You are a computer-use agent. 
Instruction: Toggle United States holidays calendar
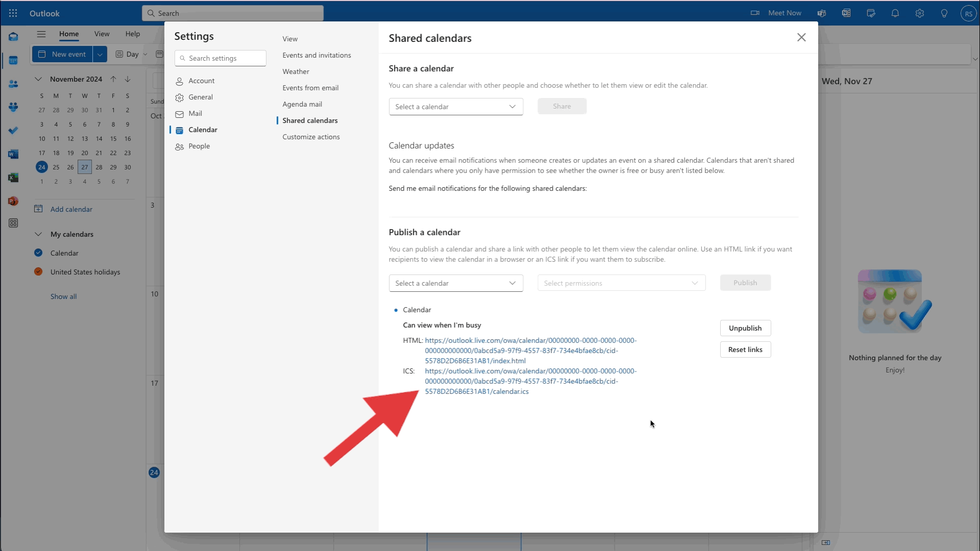[x=38, y=271]
